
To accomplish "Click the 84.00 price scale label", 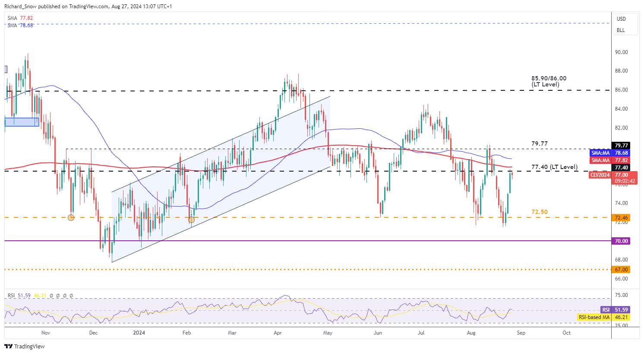I will pos(621,109).
